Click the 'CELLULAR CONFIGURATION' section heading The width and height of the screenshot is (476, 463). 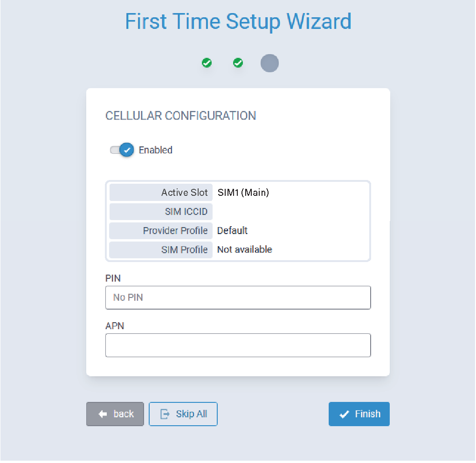pyautogui.click(x=181, y=116)
